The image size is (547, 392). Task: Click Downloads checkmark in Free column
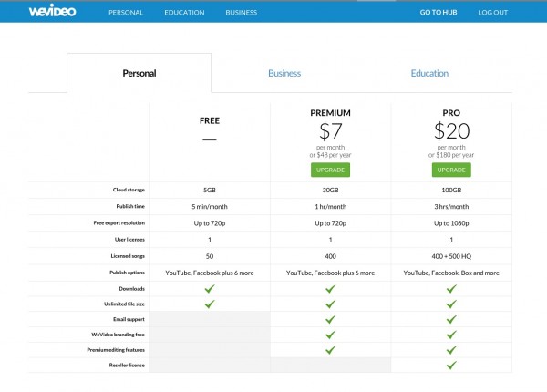pyautogui.click(x=210, y=289)
